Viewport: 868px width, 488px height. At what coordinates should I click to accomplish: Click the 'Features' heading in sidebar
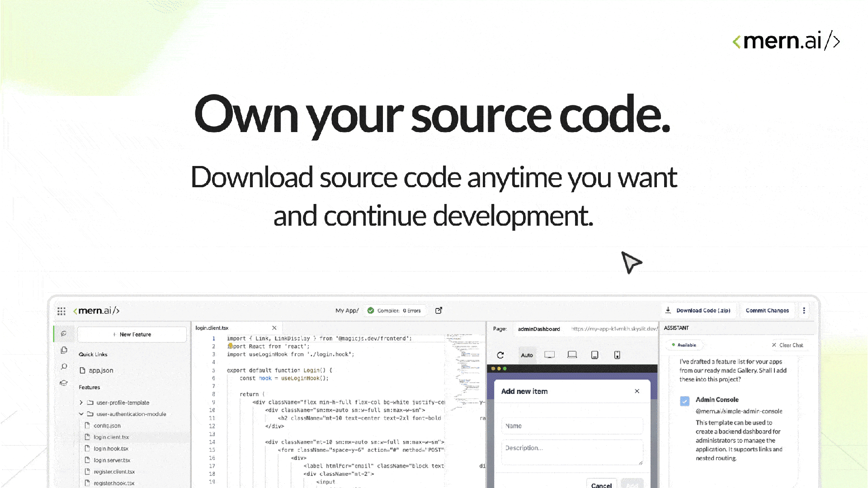point(90,387)
